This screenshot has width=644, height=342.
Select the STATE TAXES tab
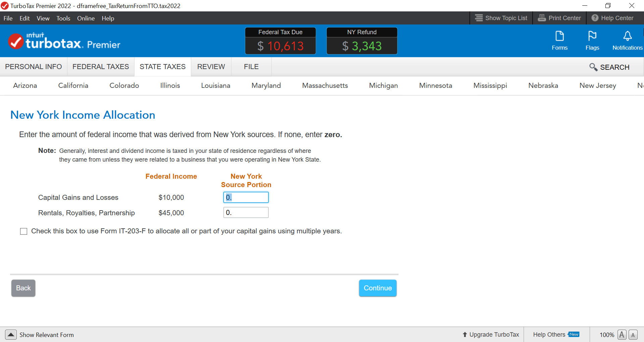pyautogui.click(x=163, y=67)
